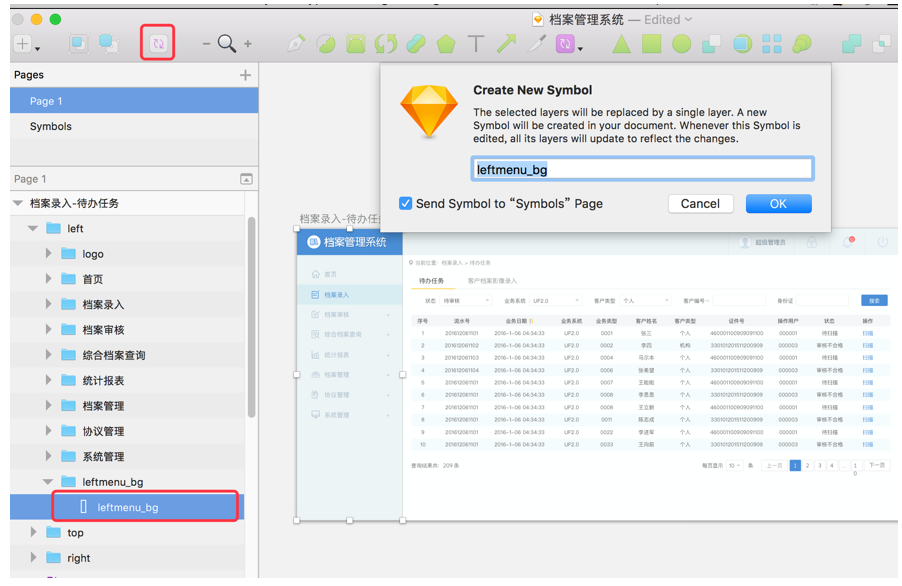Viewport: 902px width, 586px height.
Task: Click the 待办任务 tab in mockup
Action: [x=431, y=281]
